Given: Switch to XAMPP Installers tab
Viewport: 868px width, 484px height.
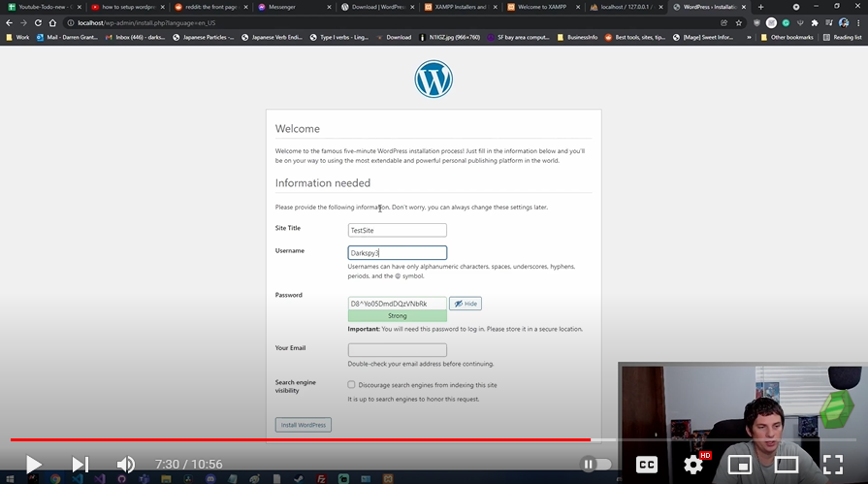Looking at the screenshot, I should click(x=460, y=7).
